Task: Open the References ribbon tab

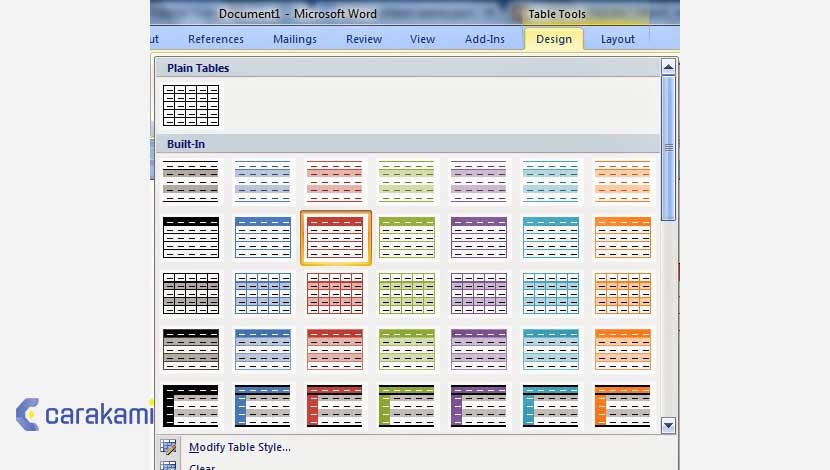Action: click(216, 39)
